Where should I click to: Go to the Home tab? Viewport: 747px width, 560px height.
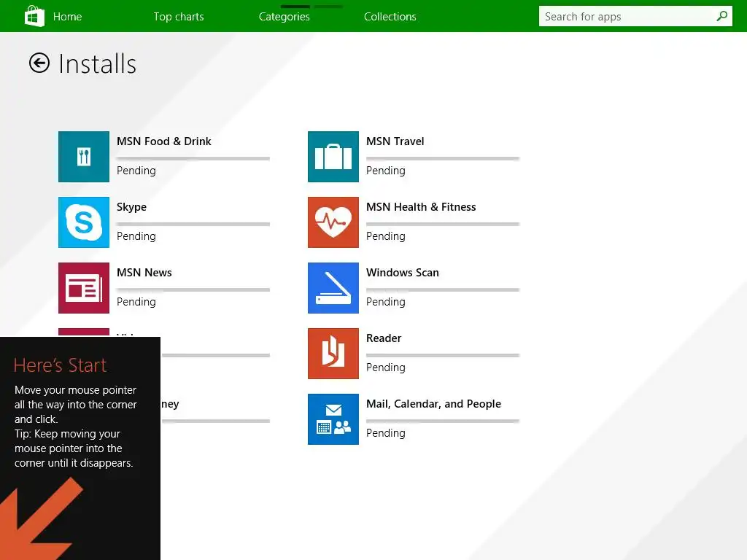click(x=67, y=17)
